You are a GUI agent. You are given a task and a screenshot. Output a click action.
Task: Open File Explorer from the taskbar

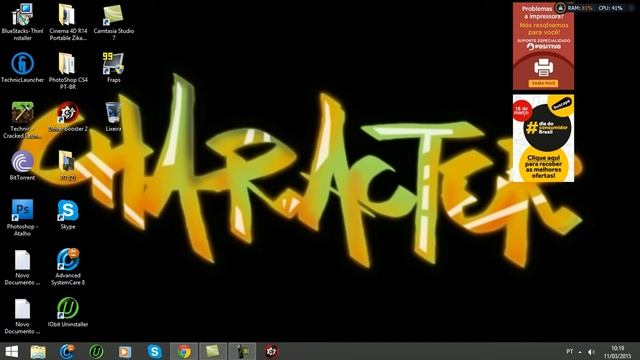click(38, 351)
